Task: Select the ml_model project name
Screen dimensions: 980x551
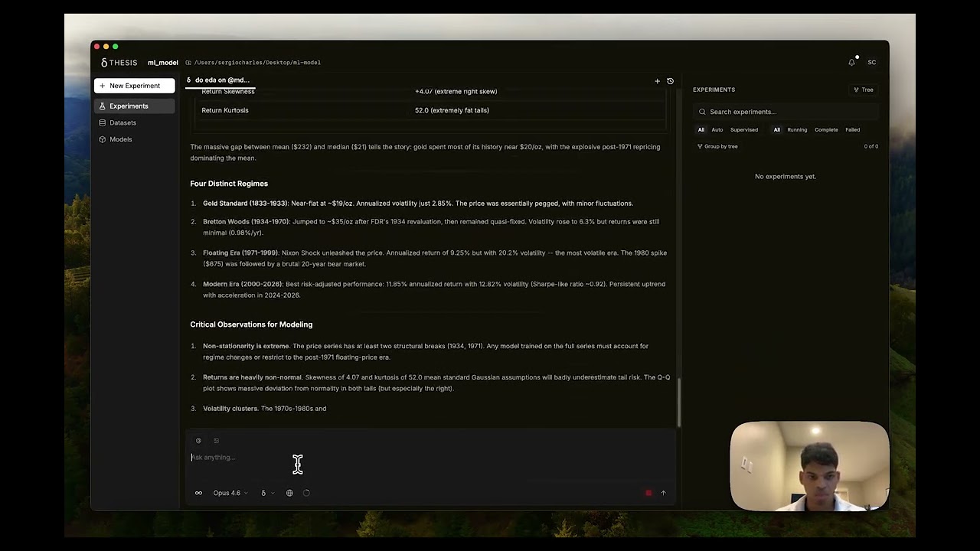Action: (x=162, y=63)
